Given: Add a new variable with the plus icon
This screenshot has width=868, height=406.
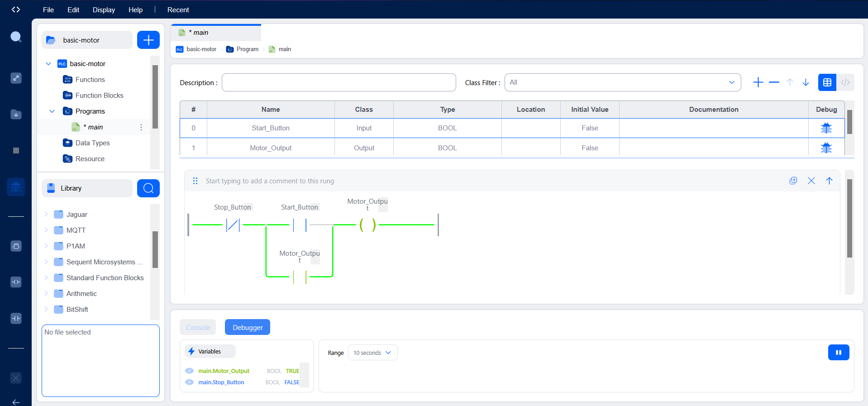Looking at the screenshot, I should (x=758, y=82).
